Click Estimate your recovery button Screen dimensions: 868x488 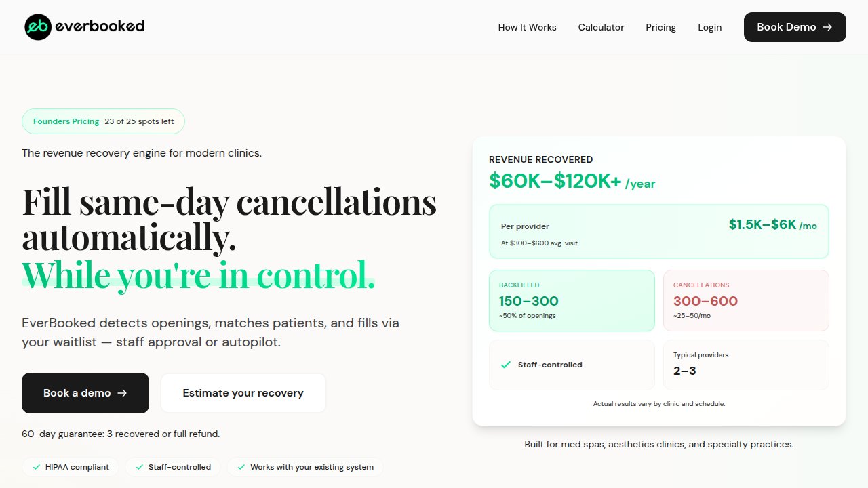[243, 393]
